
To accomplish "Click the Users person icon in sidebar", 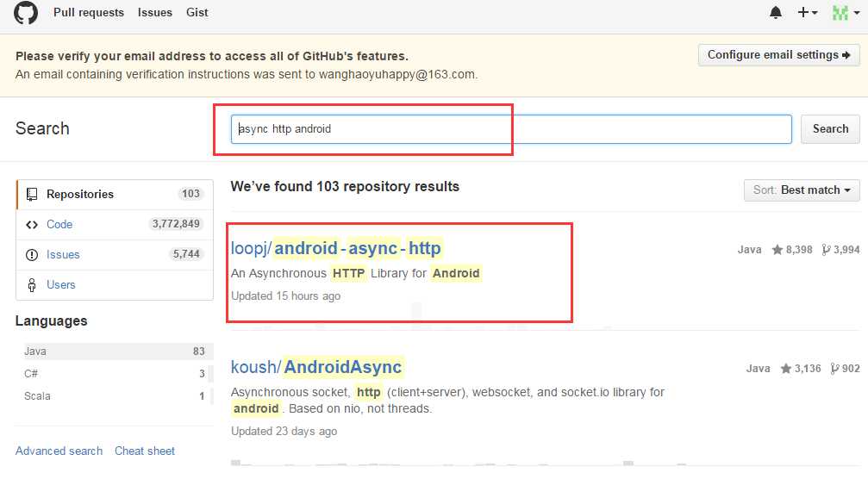I will tap(32, 285).
